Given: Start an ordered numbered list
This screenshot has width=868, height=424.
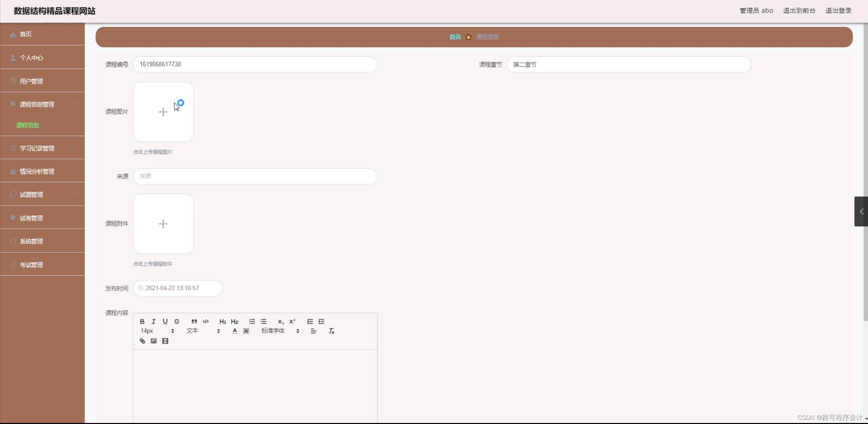Looking at the screenshot, I should point(252,321).
